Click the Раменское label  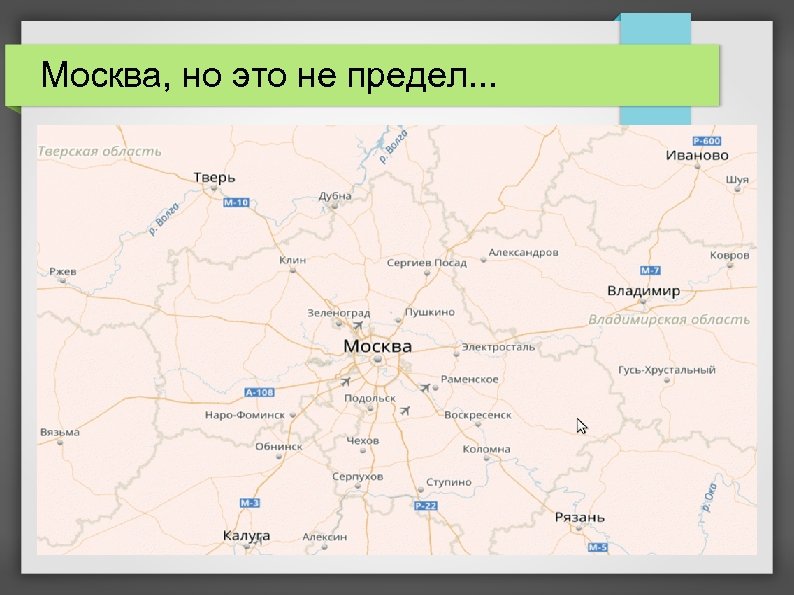click(x=469, y=379)
